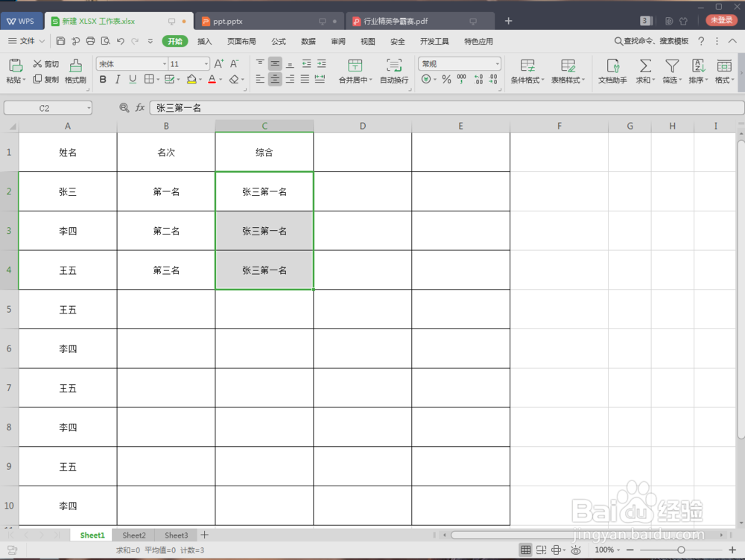Image resolution: width=745 pixels, height=560 pixels.
Task: Toggle underline formatting
Action: [x=133, y=80]
